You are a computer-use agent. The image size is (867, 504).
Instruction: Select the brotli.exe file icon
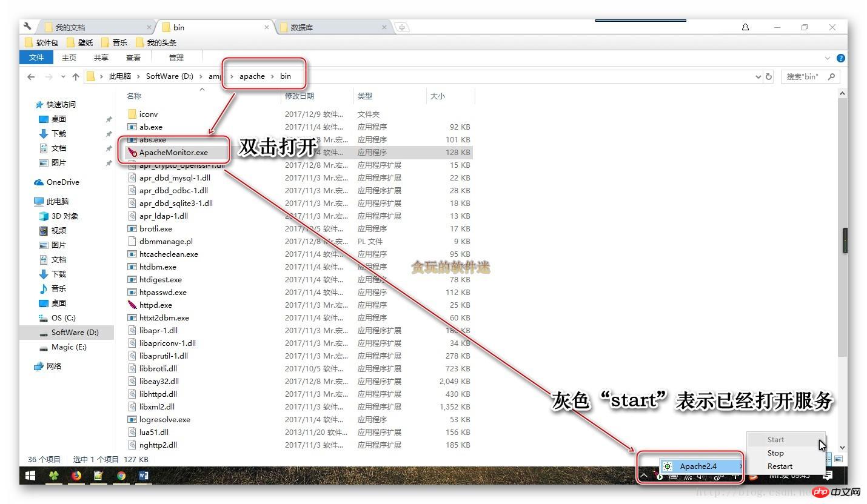(133, 228)
